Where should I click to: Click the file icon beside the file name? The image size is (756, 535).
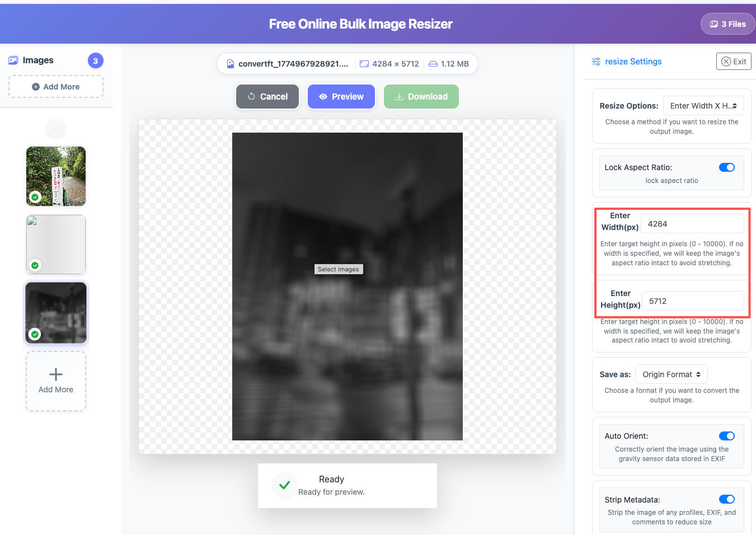231,64
